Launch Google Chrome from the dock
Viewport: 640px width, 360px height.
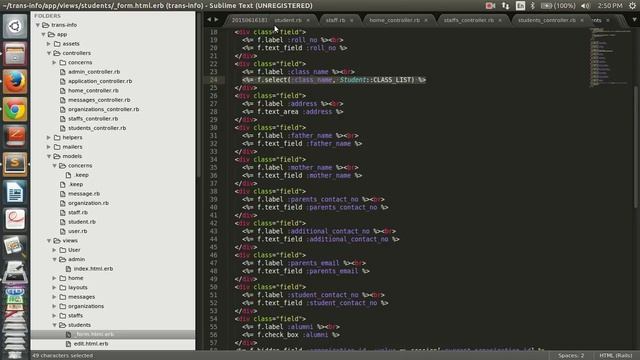coord(15,109)
